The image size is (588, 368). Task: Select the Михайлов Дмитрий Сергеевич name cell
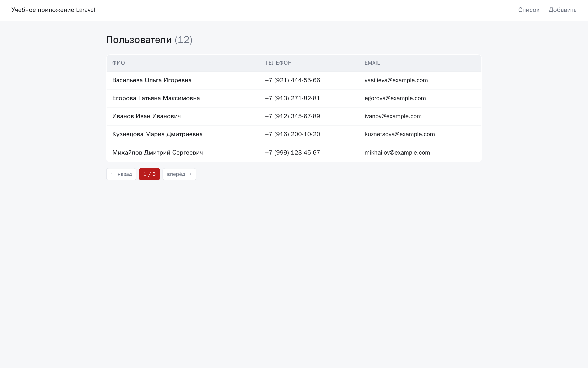(x=157, y=153)
